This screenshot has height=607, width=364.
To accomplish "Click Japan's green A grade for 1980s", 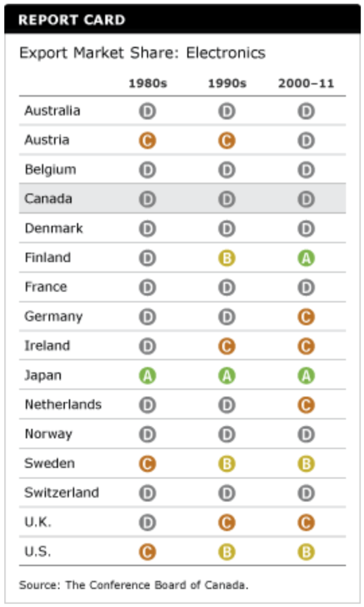I will coord(148,375).
